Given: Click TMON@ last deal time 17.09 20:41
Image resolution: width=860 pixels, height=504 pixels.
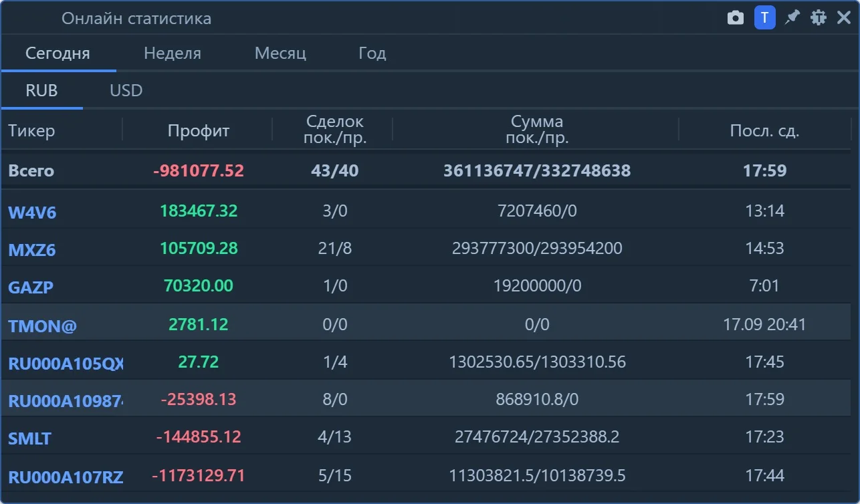Looking at the screenshot, I should pyautogui.click(x=764, y=325).
